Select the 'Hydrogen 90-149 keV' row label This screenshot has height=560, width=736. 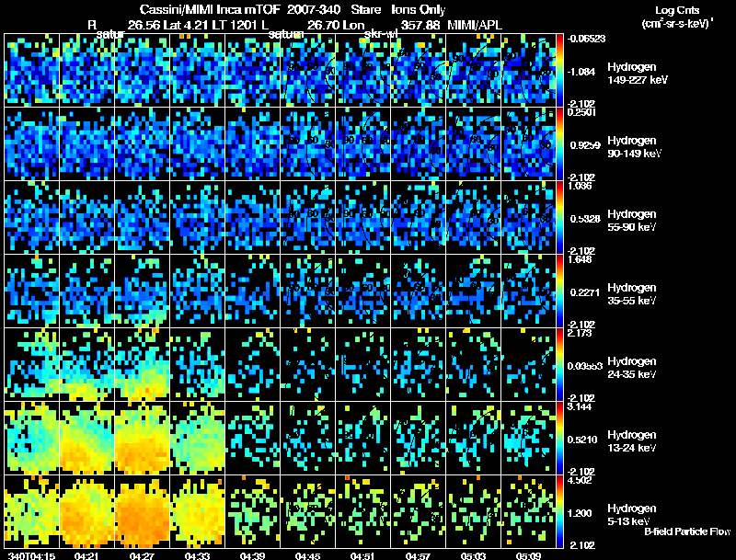(634, 147)
